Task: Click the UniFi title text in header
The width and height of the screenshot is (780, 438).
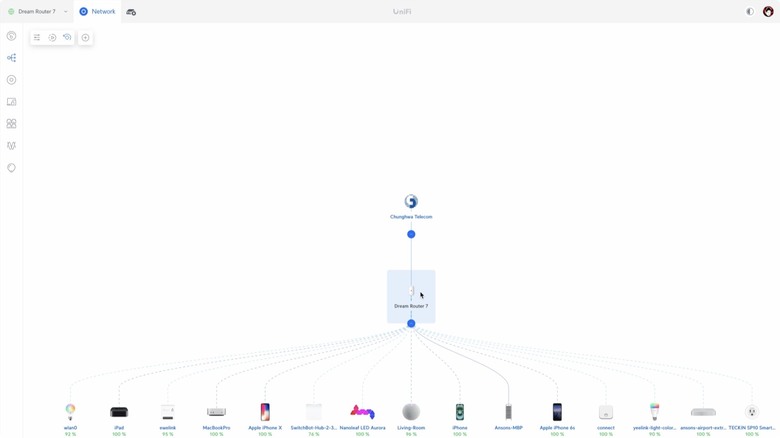Action: click(402, 11)
